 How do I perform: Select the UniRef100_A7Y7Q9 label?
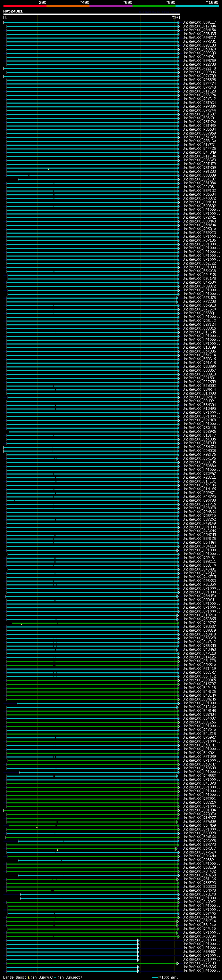[199, 76]
